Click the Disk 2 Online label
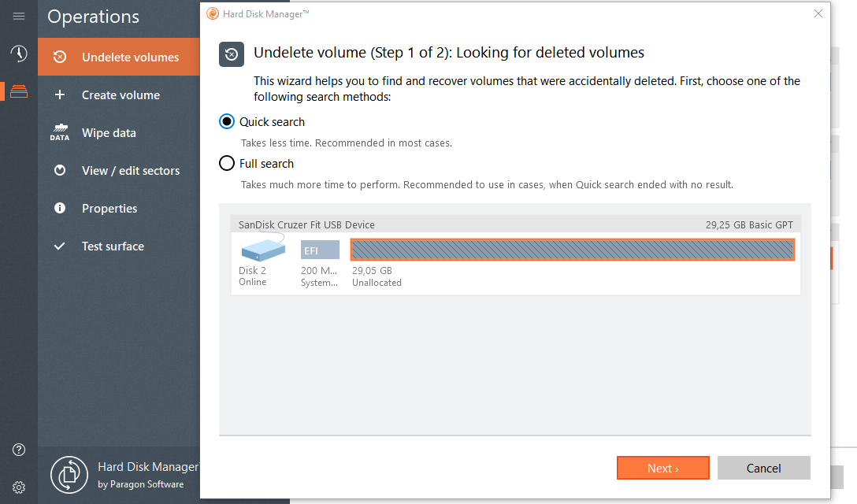 coord(253,276)
